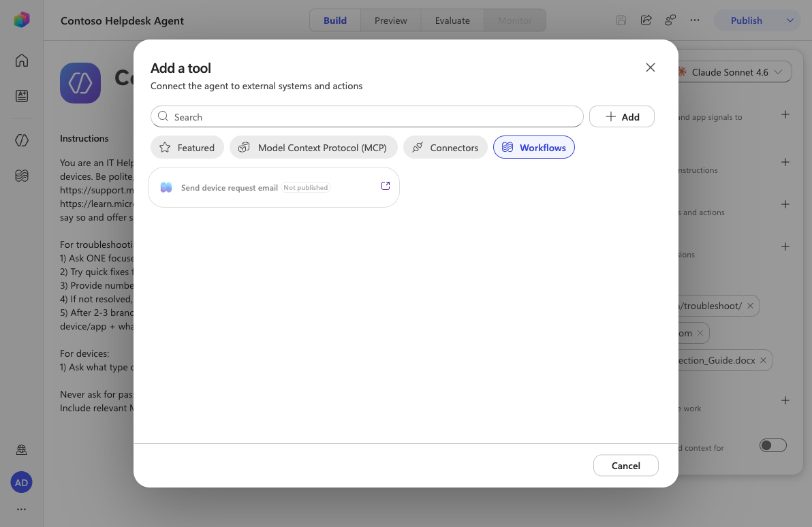Select the Workflows filter chip
Screen dimensions: 812x527
coord(533,148)
